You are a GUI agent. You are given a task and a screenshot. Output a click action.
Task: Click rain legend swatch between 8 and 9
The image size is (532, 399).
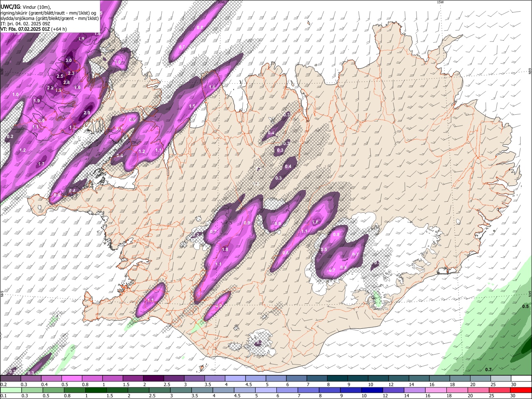(x=330, y=390)
